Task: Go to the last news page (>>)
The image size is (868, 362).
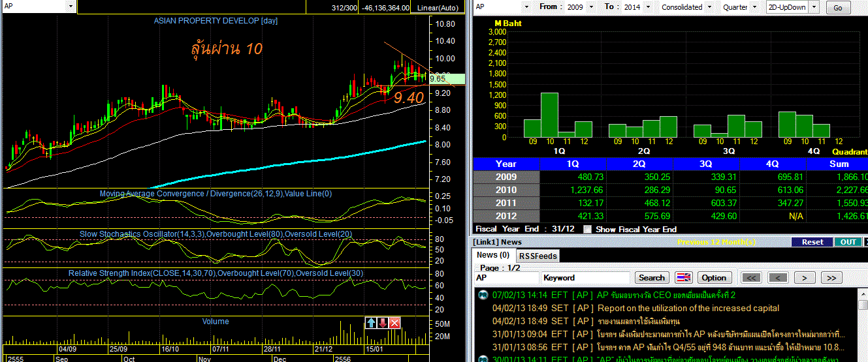Action: pyautogui.click(x=831, y=277)
